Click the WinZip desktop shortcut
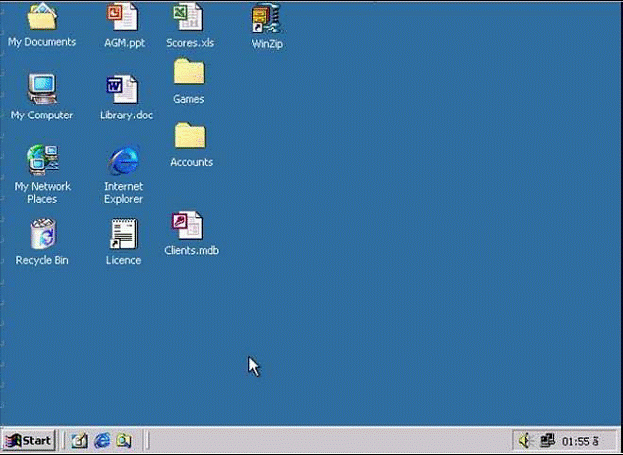Viewport: 623px width, 455px height. [266, 18]
